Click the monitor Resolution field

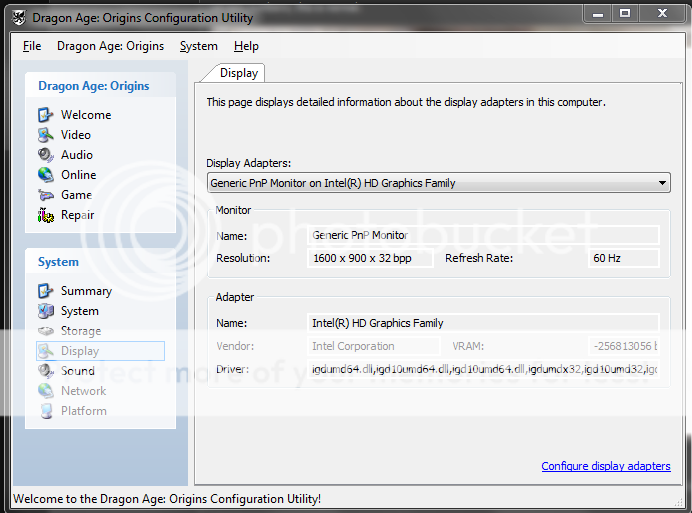370,258
